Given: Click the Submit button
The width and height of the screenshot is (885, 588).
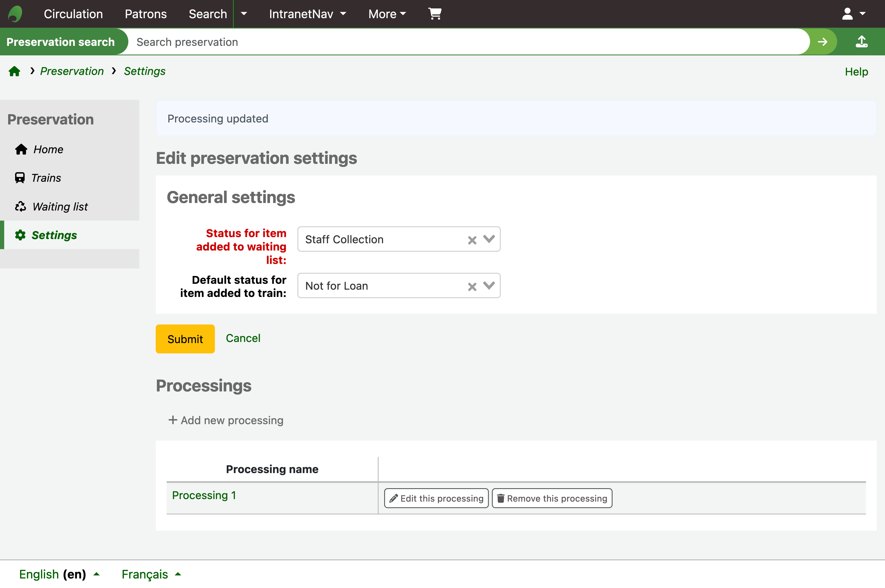Looking at the screenshot, I should point(185,339).
